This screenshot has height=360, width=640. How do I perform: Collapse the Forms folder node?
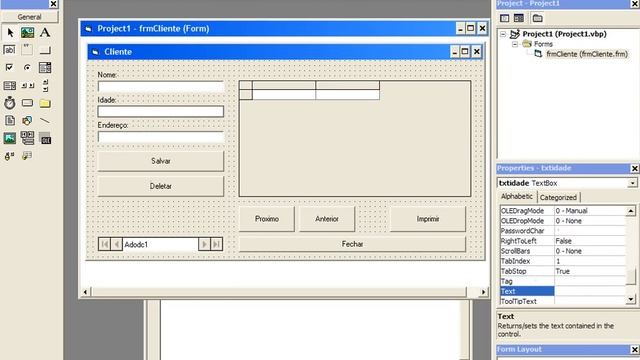pos(515,44)
